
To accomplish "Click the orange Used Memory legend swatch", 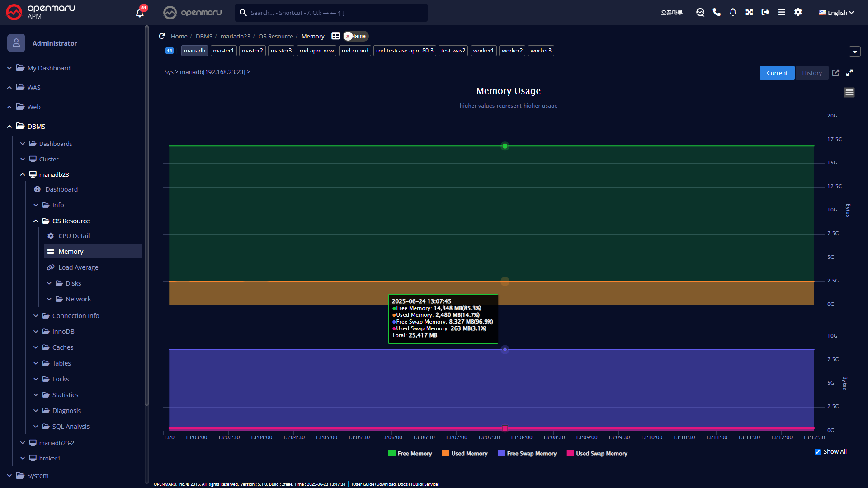I will [445, 454].
